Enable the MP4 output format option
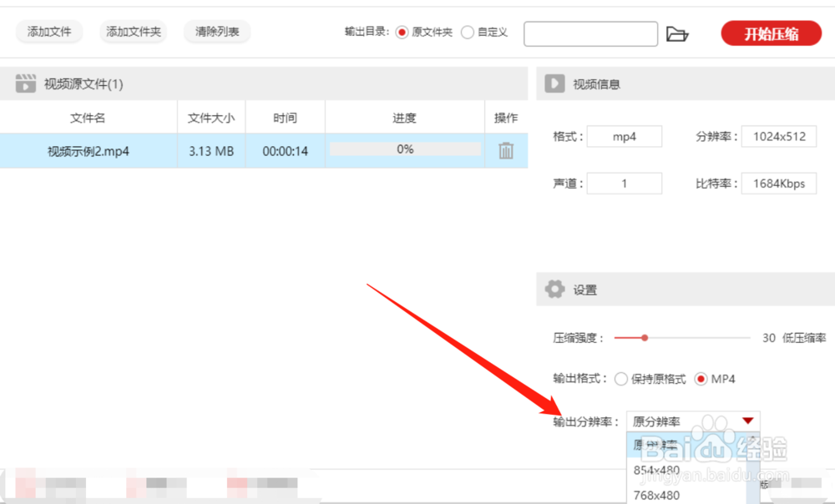The width and height of the screenshot is (835, 504). click(x=700, y=379)
